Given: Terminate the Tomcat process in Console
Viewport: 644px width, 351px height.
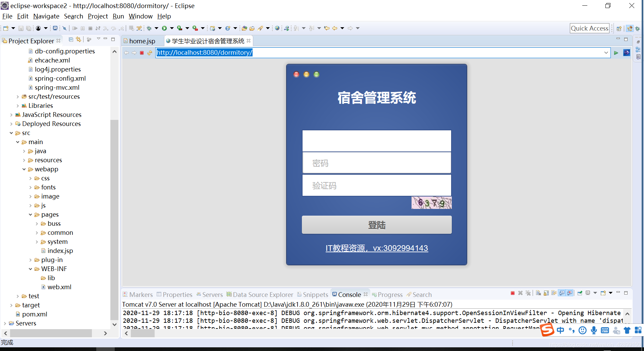Looking at the screenshot, I should click(513, 293).
